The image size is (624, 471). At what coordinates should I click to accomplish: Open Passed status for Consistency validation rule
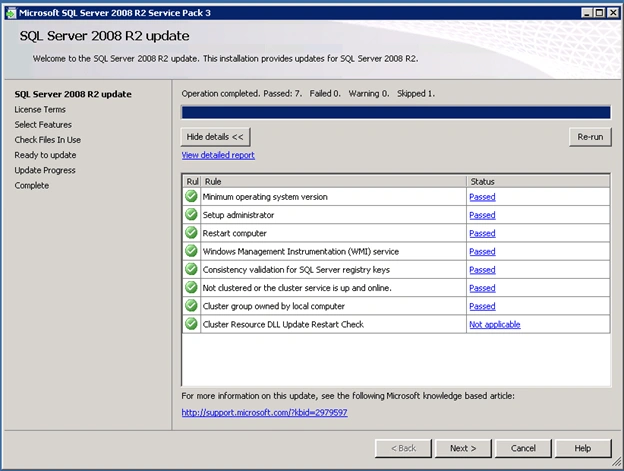482,270
